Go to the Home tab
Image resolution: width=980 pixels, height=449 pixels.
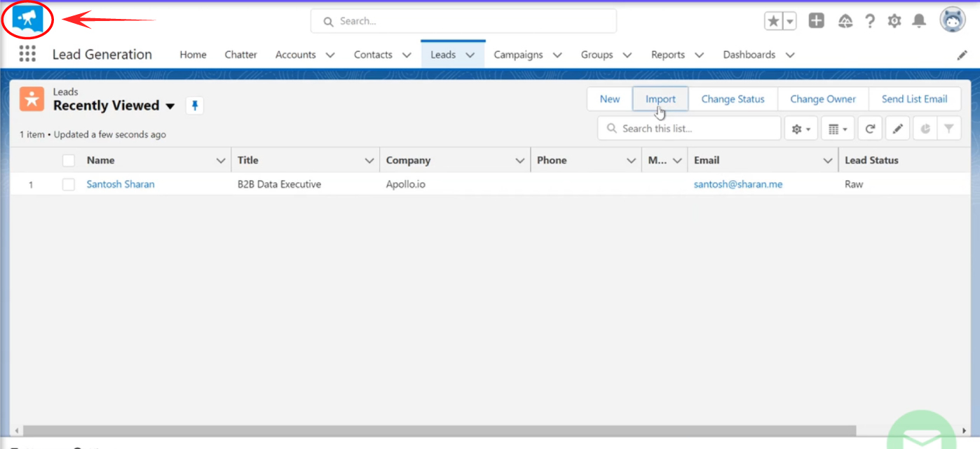(x=193, y=55)
